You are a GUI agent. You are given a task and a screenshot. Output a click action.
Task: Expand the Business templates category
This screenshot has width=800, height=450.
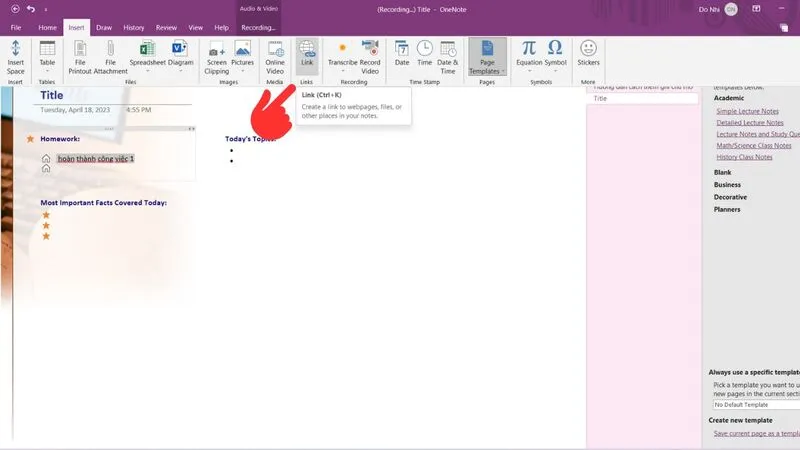tap(727, 184)
